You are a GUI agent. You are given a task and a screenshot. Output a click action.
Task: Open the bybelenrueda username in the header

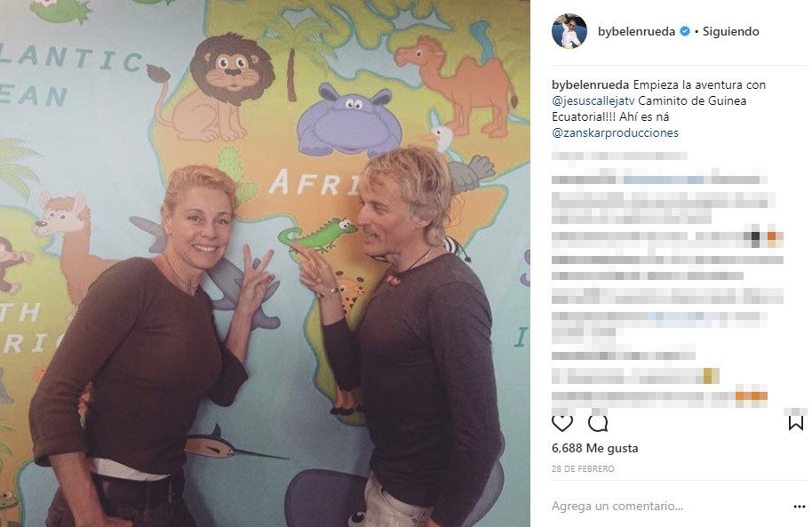tap(636, 31)
